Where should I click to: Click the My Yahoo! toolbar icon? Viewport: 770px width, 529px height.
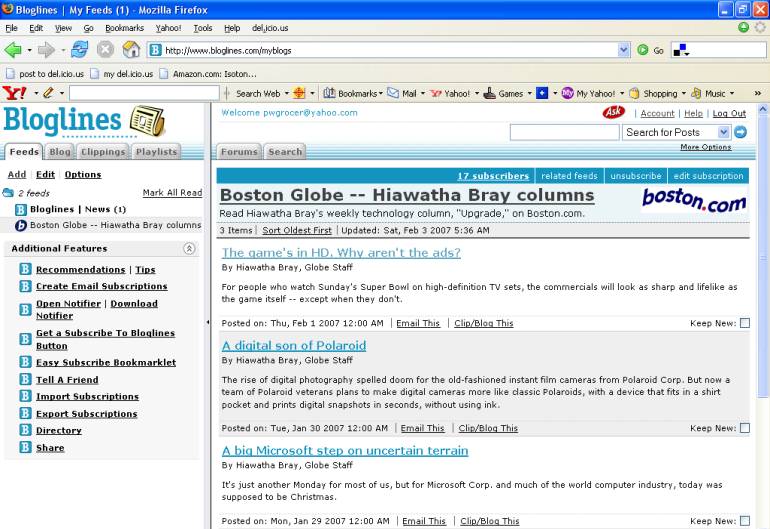point(567,93)
